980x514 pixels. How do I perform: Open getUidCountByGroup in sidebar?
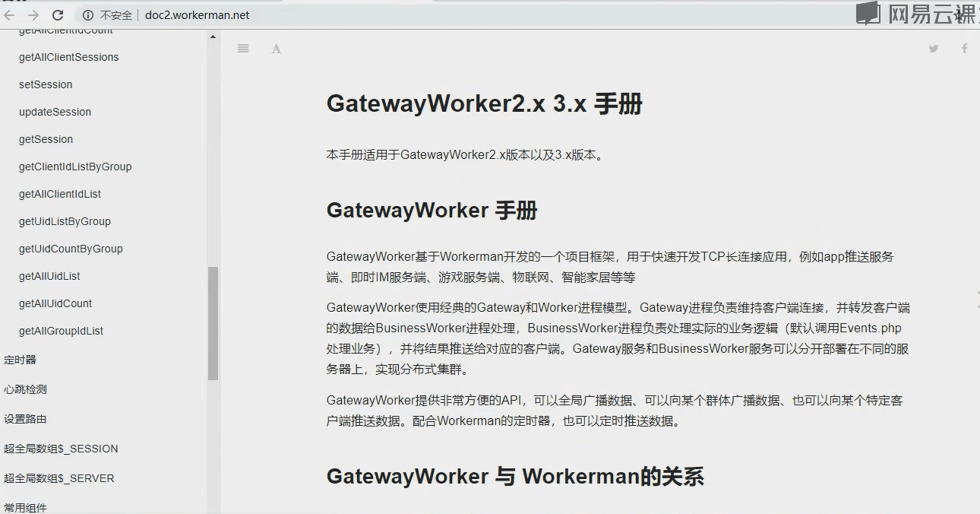[x=71, y=249]
